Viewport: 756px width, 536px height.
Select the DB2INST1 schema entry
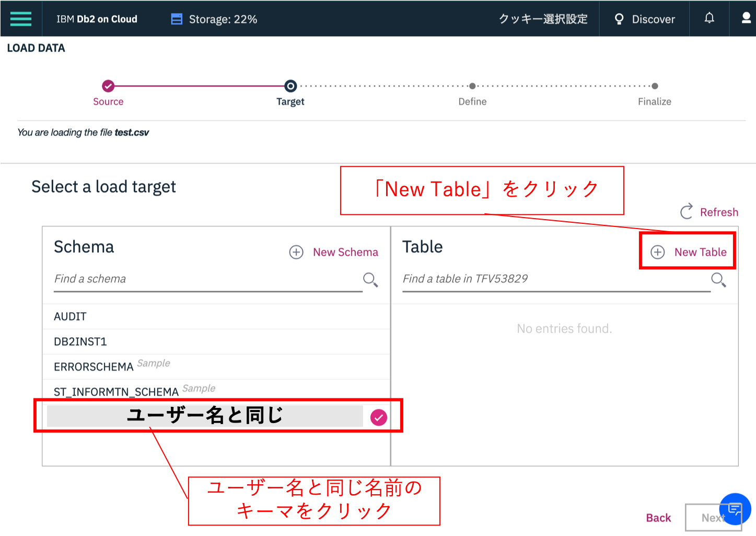pos(80,341)
